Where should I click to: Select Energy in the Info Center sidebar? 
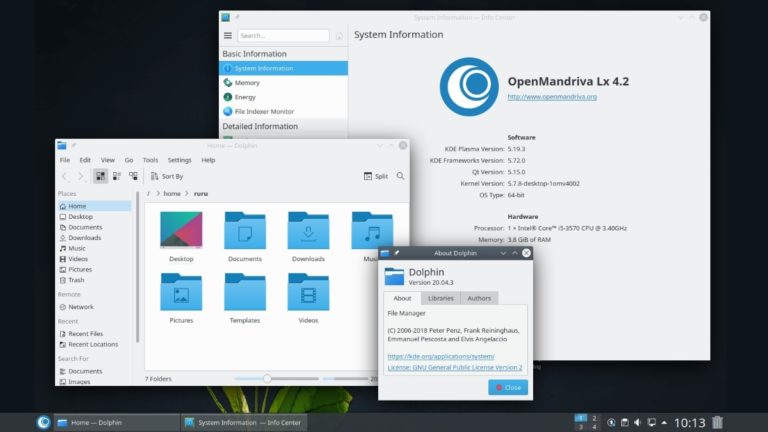(245, 97)
